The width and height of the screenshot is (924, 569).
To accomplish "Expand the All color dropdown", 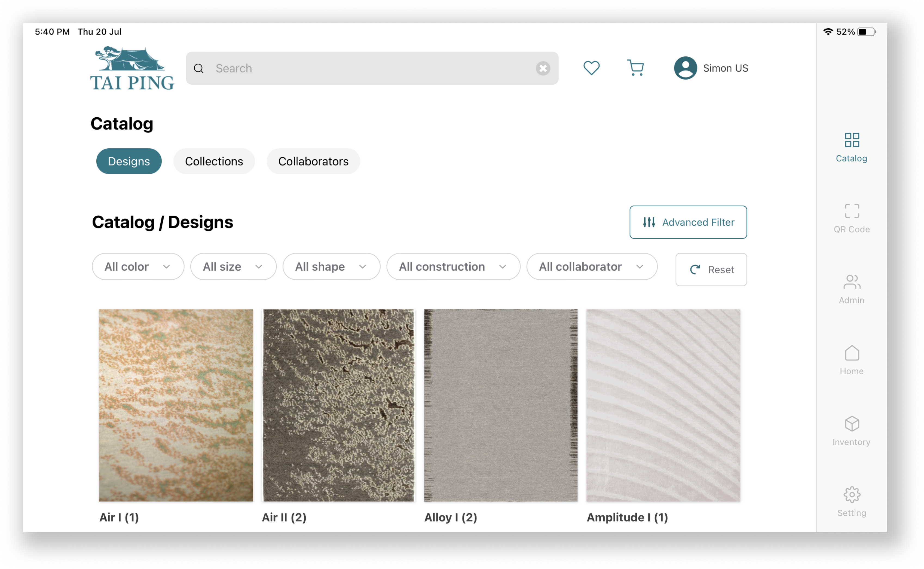I will pyautogui.click(x=138, y=267).
